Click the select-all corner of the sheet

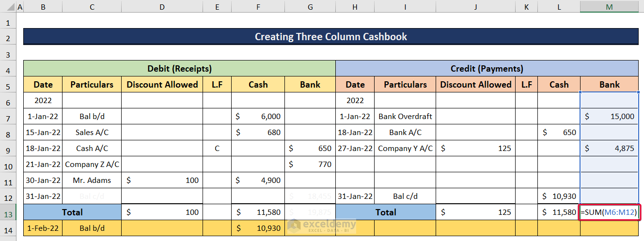click(8, 7)
